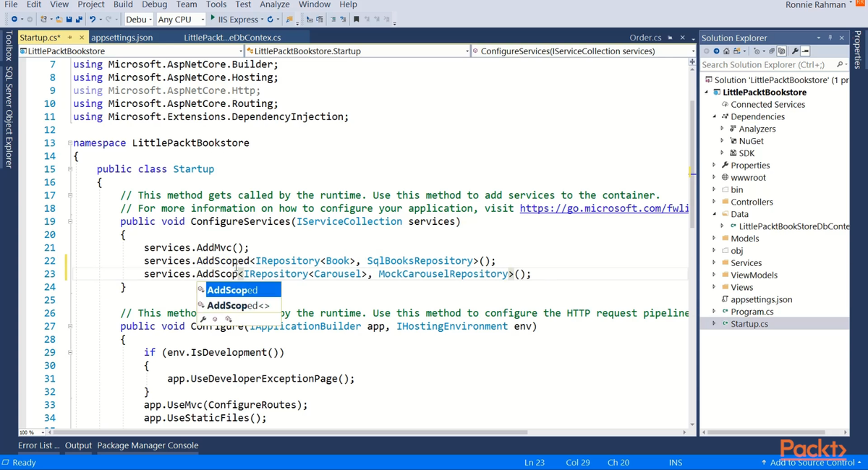868x470 pixels.
Task: Collapse the Data folder arrow
Action: [x=715, y=214]
